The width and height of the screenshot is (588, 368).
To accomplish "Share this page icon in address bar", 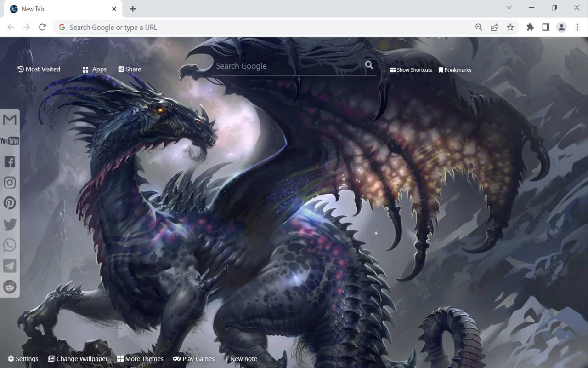I will click(x=495, y=27).
